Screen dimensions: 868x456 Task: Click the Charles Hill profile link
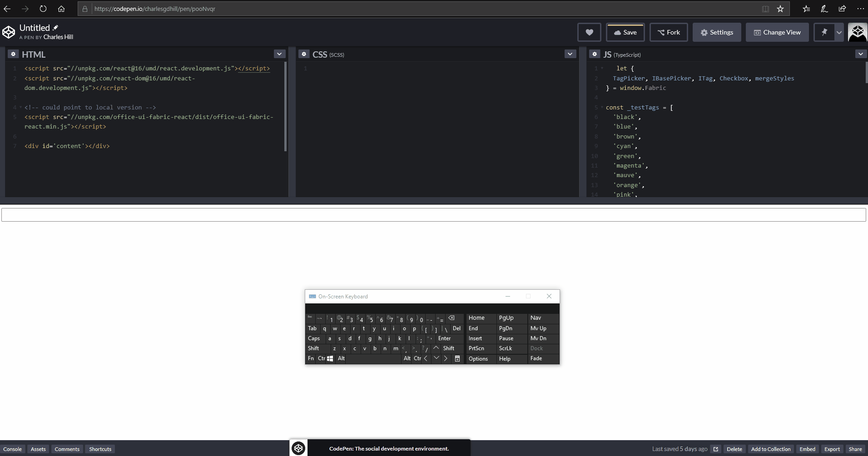coord(59,37)
